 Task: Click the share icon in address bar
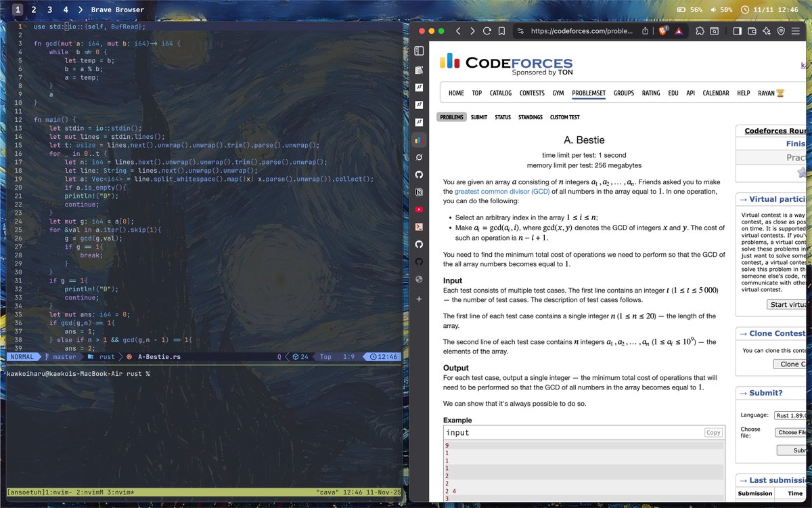coord(646,31)
